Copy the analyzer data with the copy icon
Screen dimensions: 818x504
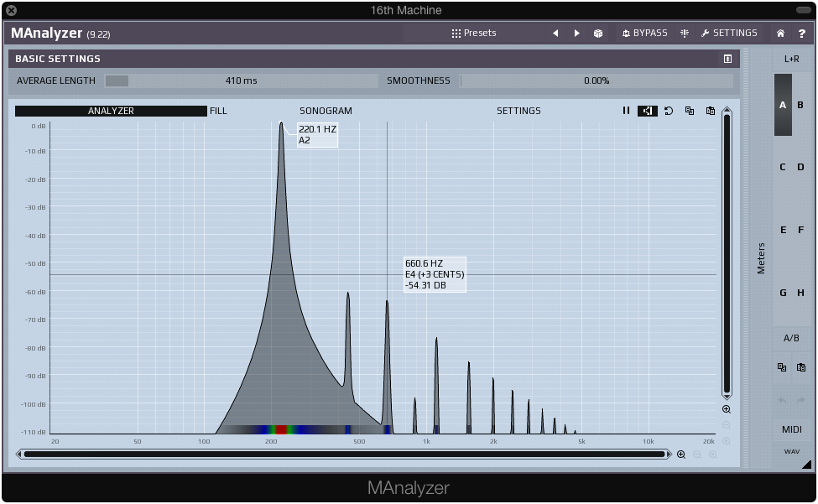(689, 111)
